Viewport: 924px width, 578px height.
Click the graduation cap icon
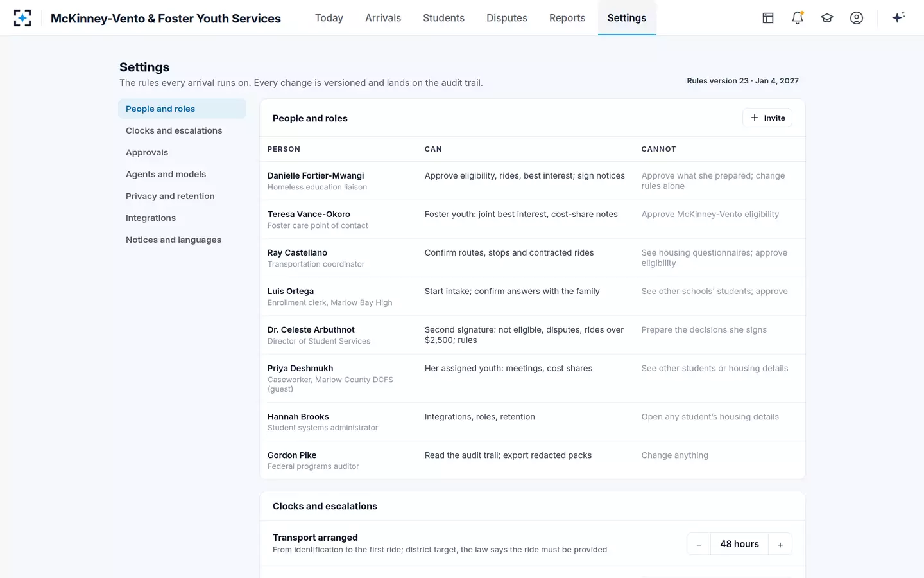pos(827,18)
